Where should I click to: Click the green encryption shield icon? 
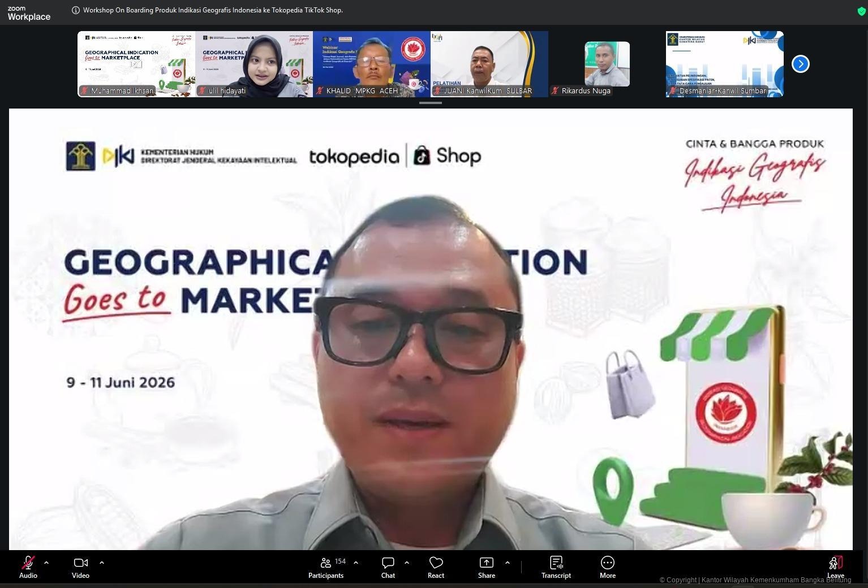pyautogui.click(x=861, y=11)
